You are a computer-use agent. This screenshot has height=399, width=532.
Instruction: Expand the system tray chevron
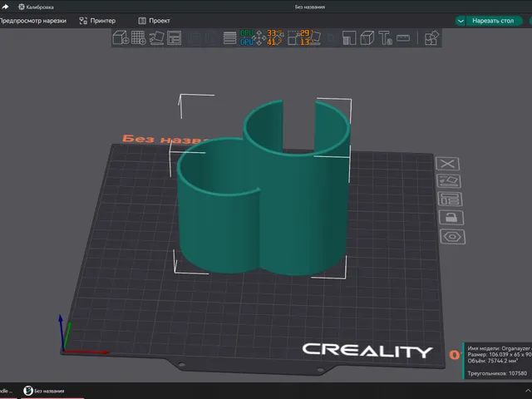point(529,391)
